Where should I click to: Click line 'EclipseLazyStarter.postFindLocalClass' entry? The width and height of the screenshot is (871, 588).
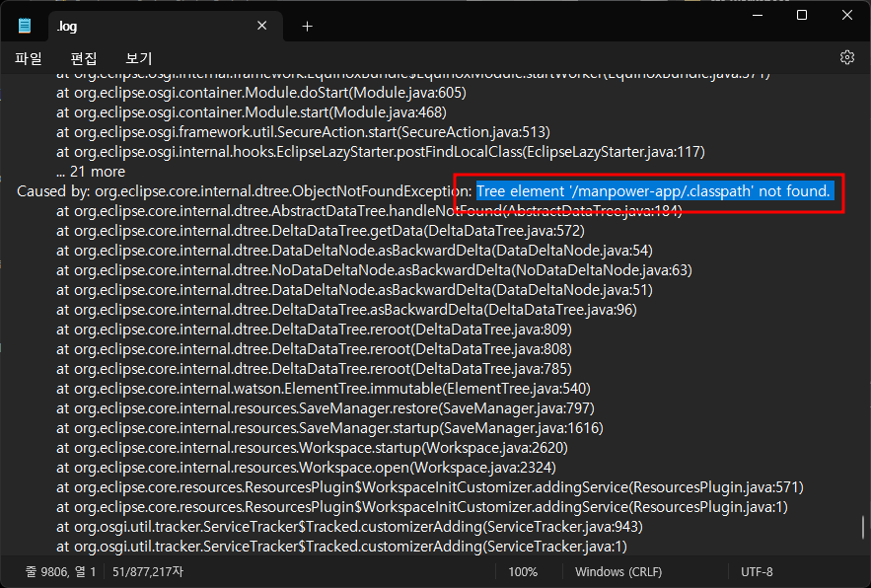coord(381,152)
